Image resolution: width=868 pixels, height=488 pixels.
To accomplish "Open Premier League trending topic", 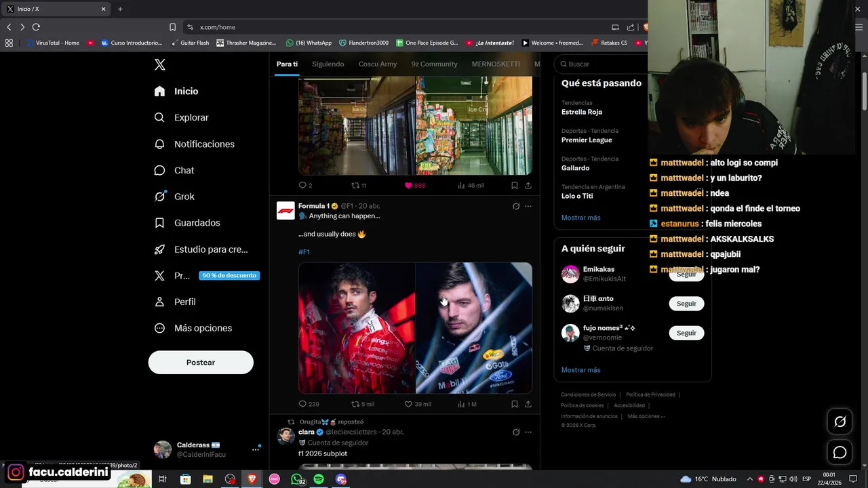I will pos(587,140).
